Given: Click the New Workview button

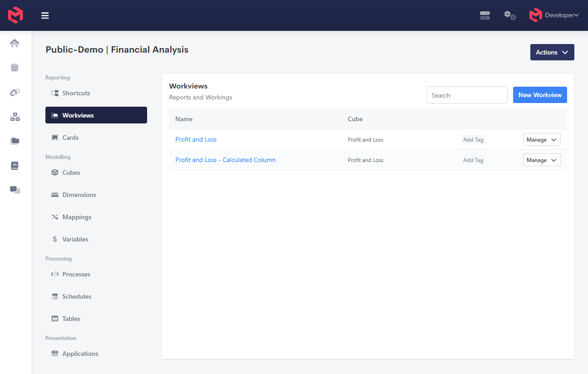Looking at the screenshot, I should coord(539,95).
